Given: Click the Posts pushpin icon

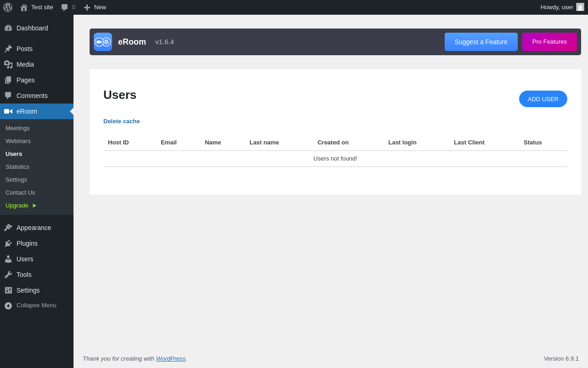Looking at the screenshot, I should click(x=8, y=49).
